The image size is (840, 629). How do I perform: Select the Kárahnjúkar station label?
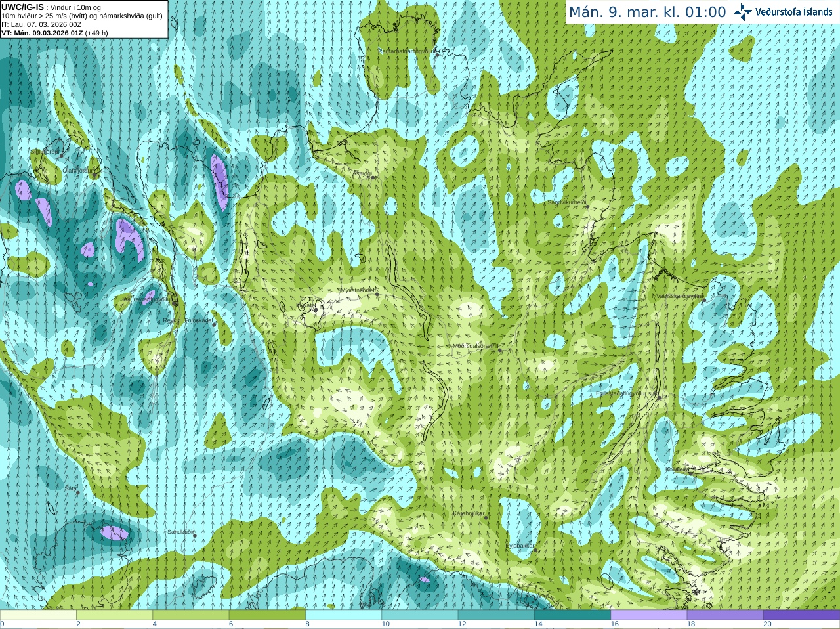pos(469,513)
